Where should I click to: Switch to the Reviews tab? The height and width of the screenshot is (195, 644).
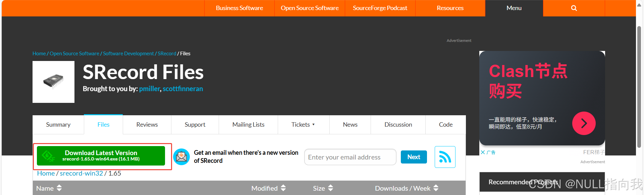(147, 125)
